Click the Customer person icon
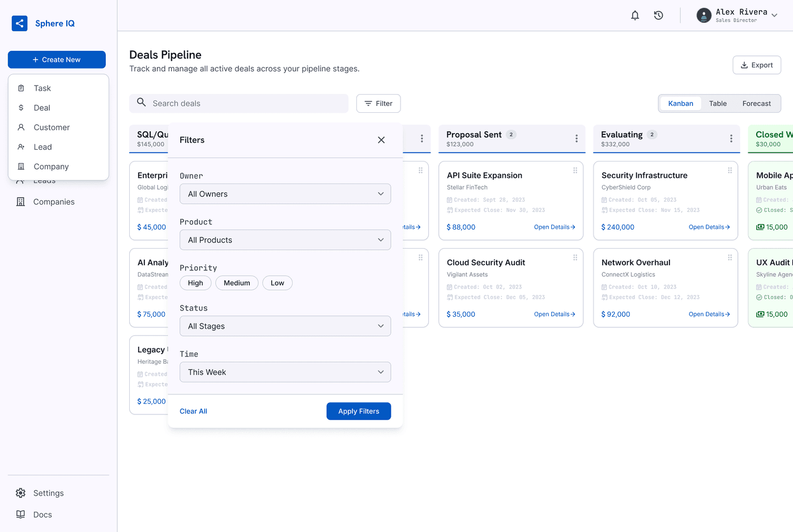The height and width of the screenshot is (532, 793). pyautogui.click(x=21, y=127)
